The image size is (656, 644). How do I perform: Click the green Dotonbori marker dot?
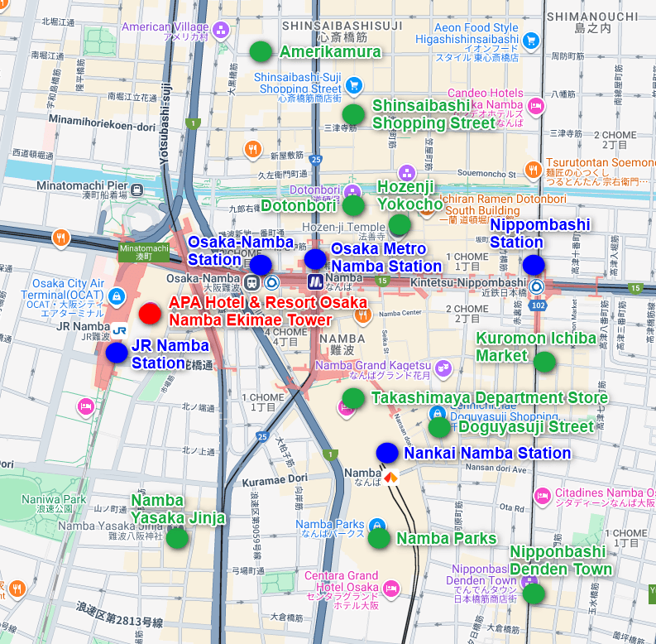coord(353,205)
